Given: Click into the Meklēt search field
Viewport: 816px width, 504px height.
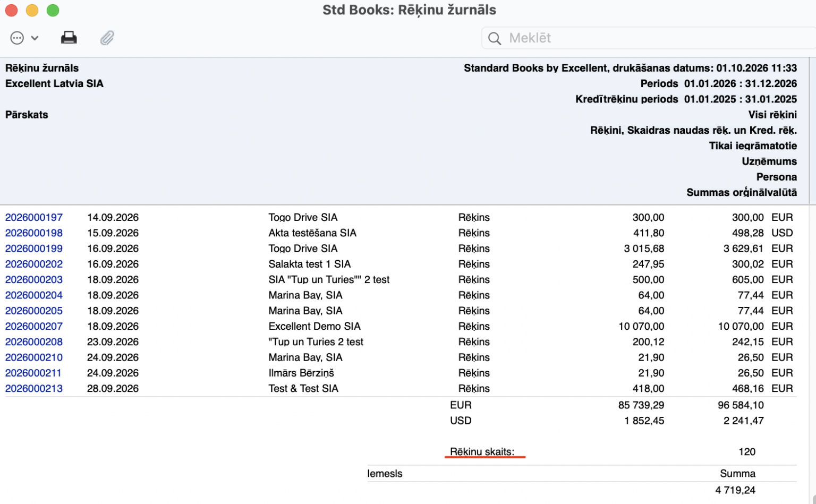Looking at the screenshot, I should click(x=648, y=38).
